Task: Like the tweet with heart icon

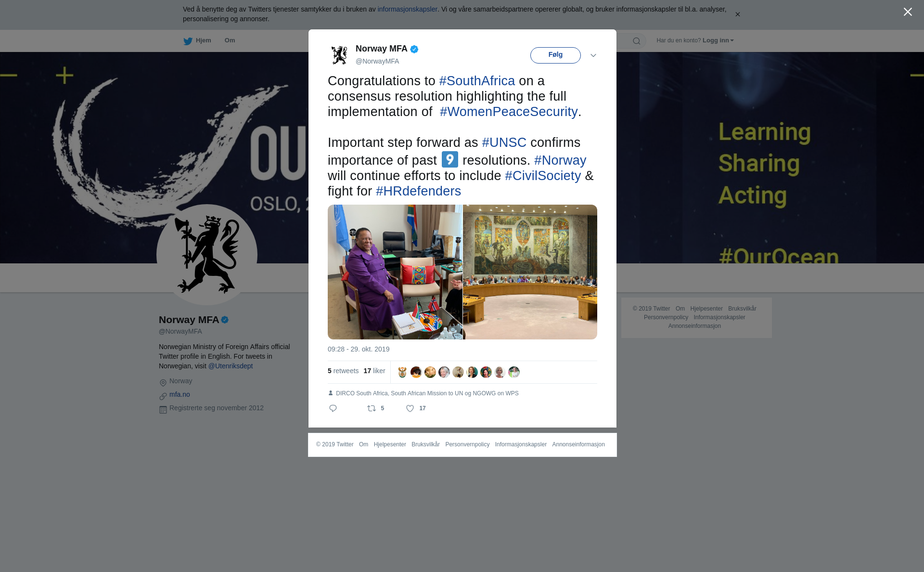Action: tap(410, 408)
